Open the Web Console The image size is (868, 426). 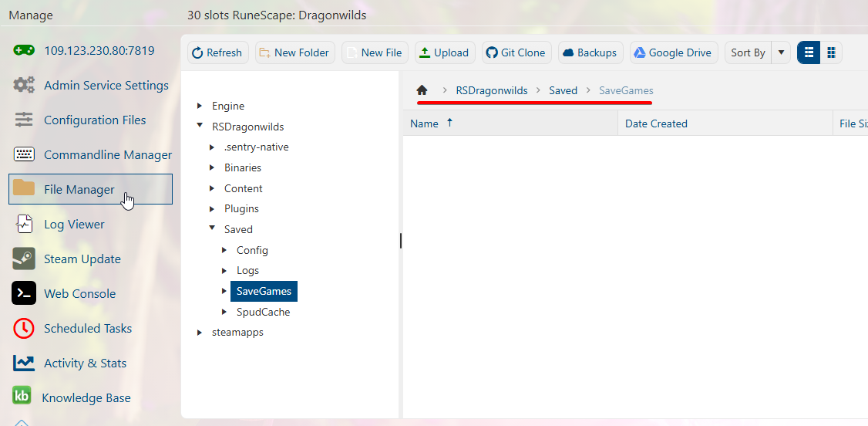[79, 294]
